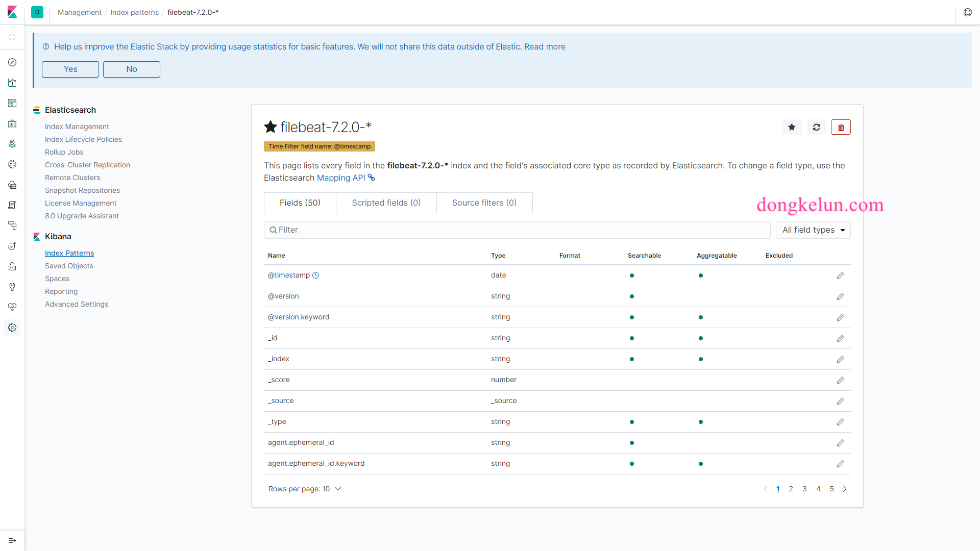Refresh the field list
980x551 pixels.
point(816,127)
